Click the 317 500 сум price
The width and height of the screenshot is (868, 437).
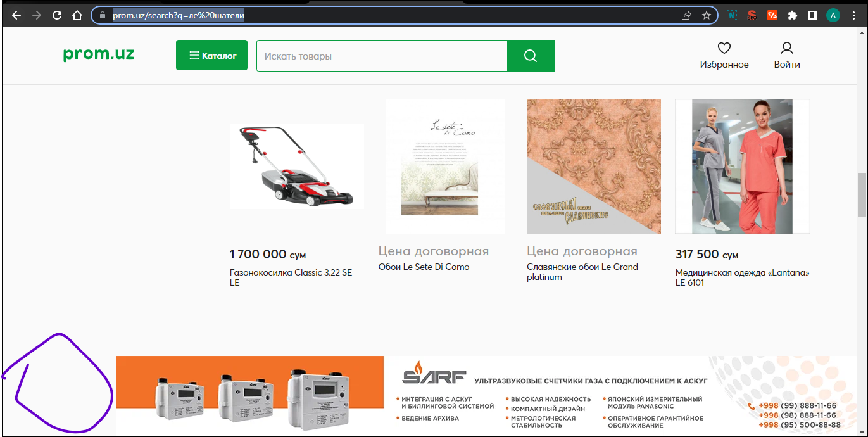click(x=707, y=255)
